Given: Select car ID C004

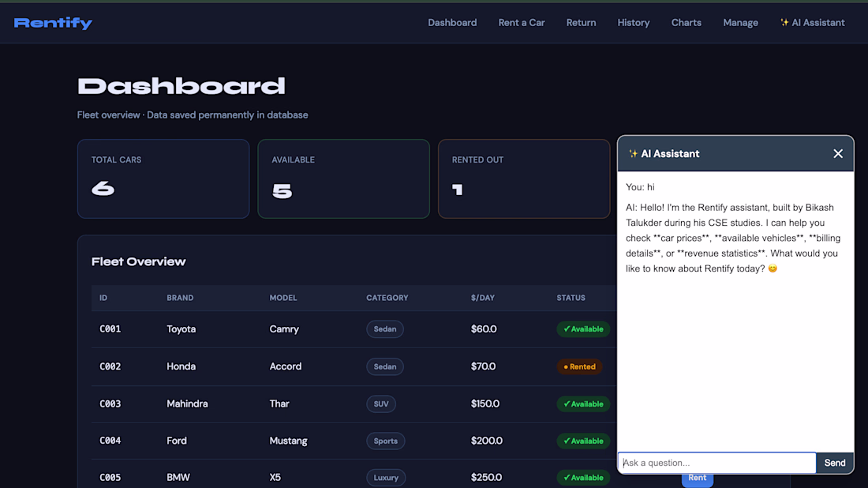Looking at the screenshot, I should tap(110, 441).
